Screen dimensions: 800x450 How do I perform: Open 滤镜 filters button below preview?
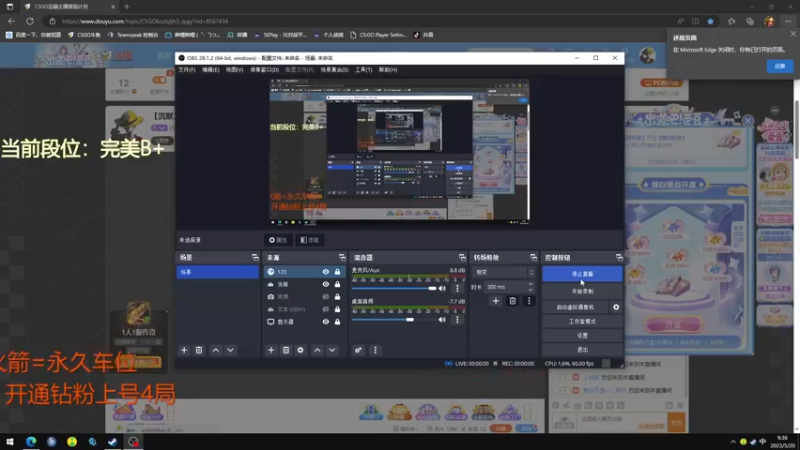pyautogui.click(x=310, y=240)
